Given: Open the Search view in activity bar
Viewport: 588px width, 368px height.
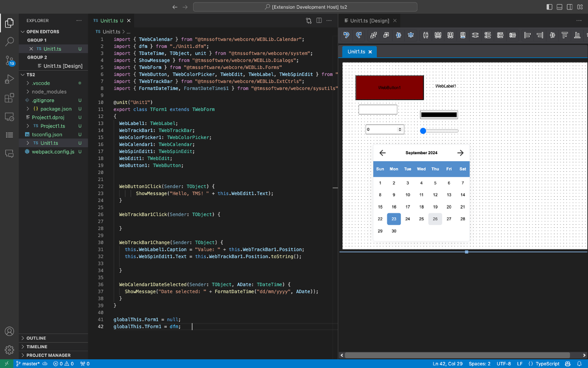Looking at the screenshot, I should [9, 41].
